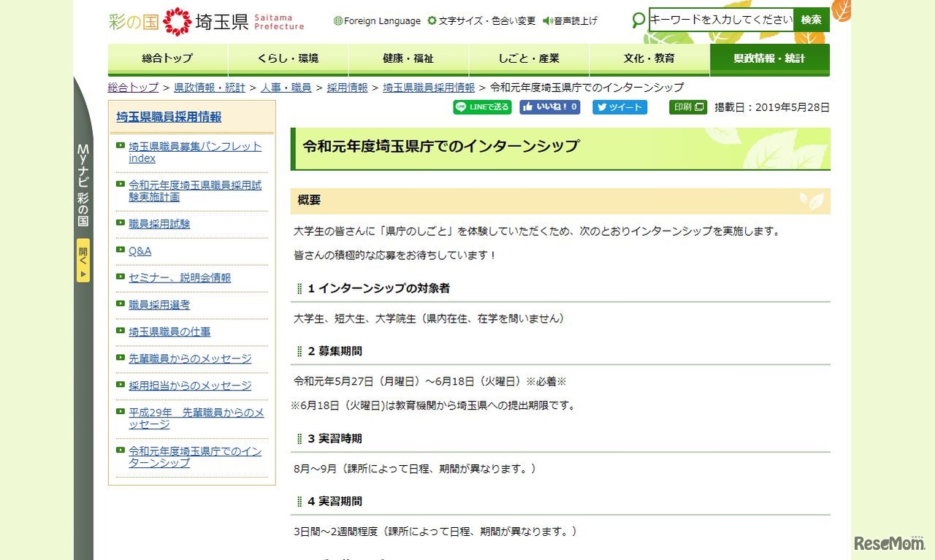The height and width of the screenshot is (560, 935).
Task: Click the magnifying glass search icon
Action: tap(638, 20)
